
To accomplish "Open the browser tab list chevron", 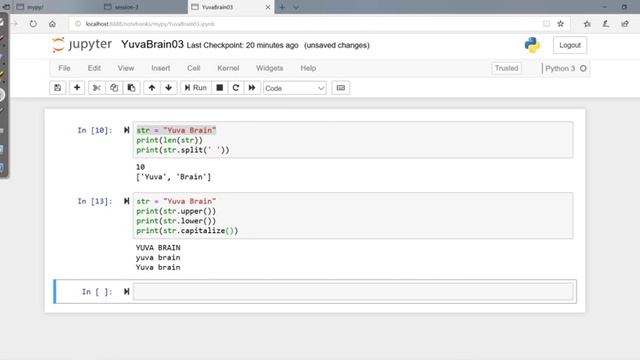I will coord(296,7).
